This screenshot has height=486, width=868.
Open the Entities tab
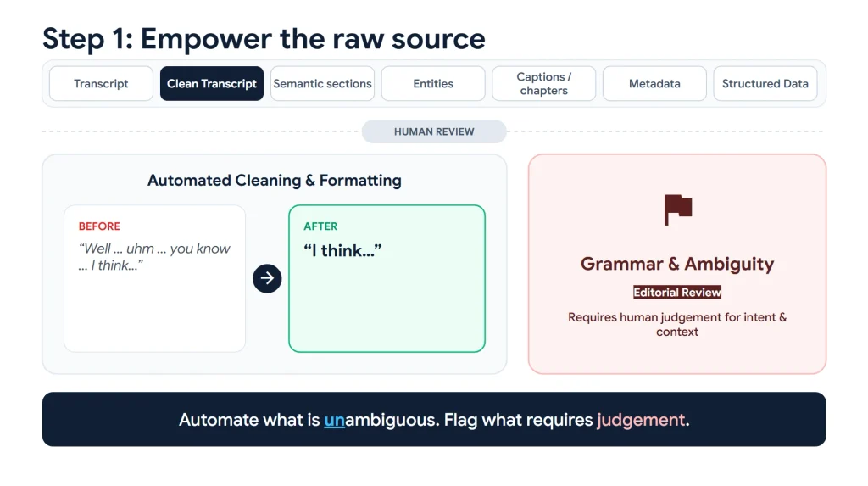[x=433, y=84]
